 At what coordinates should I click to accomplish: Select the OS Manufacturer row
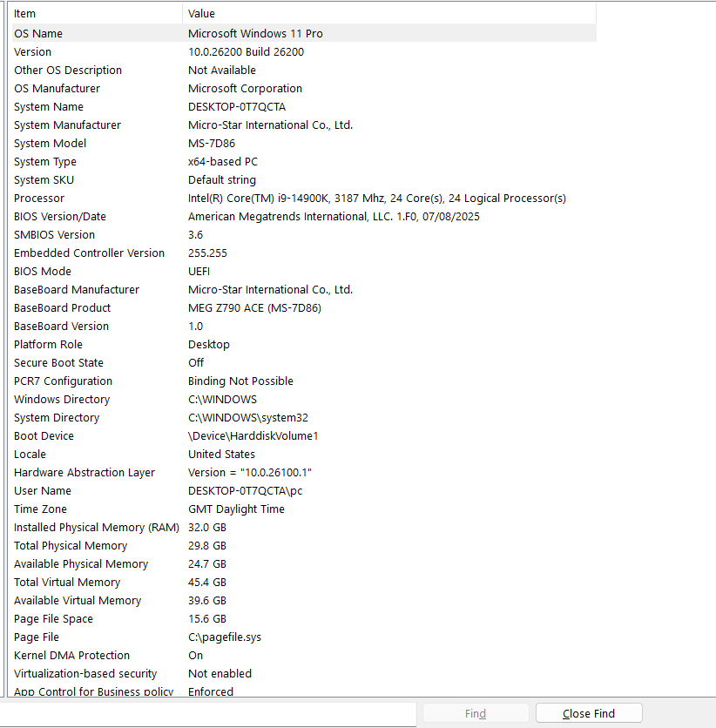304,88
